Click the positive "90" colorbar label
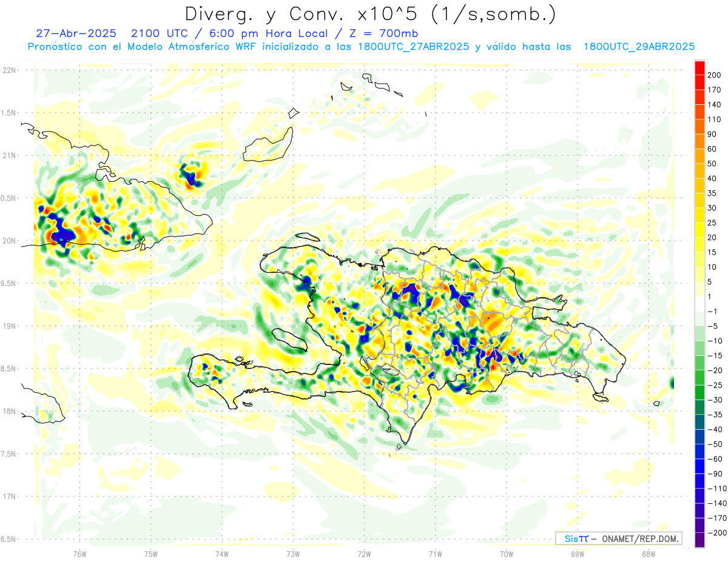 [713, 135]
